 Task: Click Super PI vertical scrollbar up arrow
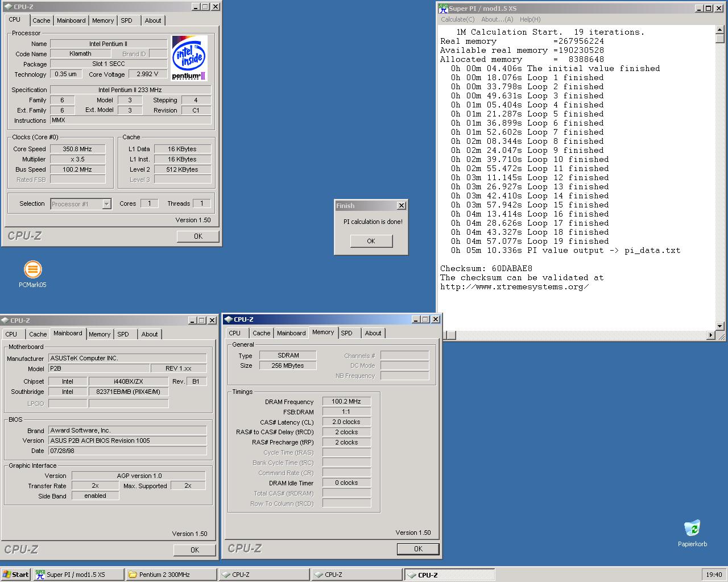720,31
